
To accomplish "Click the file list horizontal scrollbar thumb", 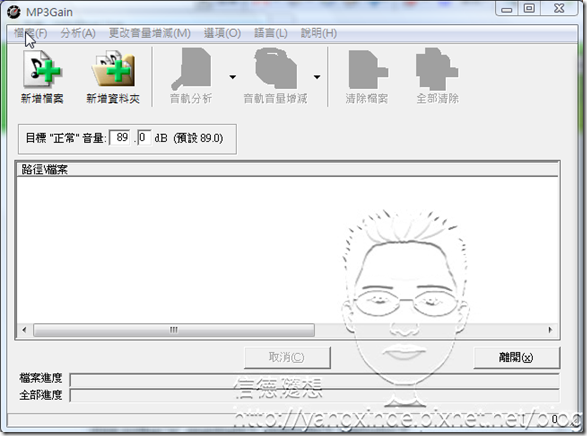I will [x=174, y=330].
